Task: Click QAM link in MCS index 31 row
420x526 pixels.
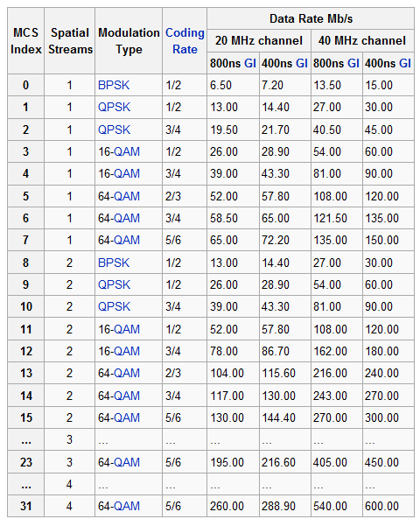Action: click(127, 506)
